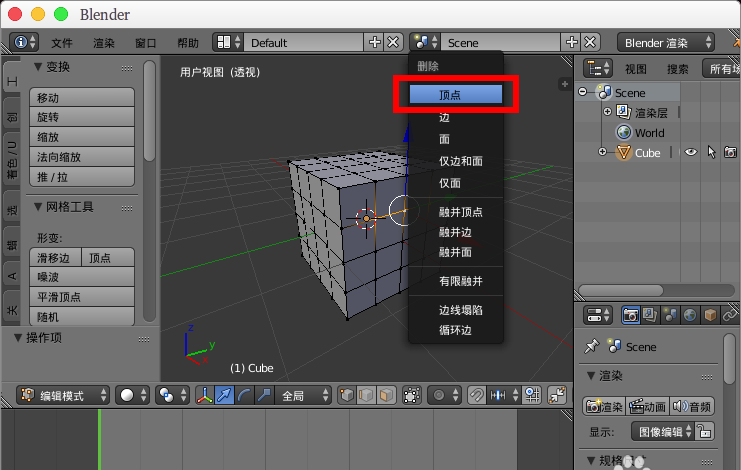Image resolution: width=741 pixels, height=470 pixels.
Task: Click the 平滑顶点 button
Action: [x=82, y=297]
